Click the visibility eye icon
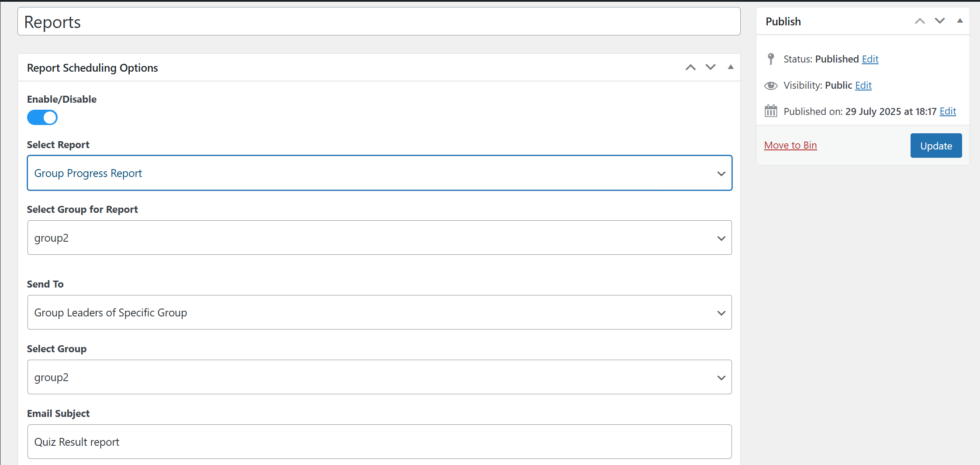980x465 pixels. click(771, 86)
